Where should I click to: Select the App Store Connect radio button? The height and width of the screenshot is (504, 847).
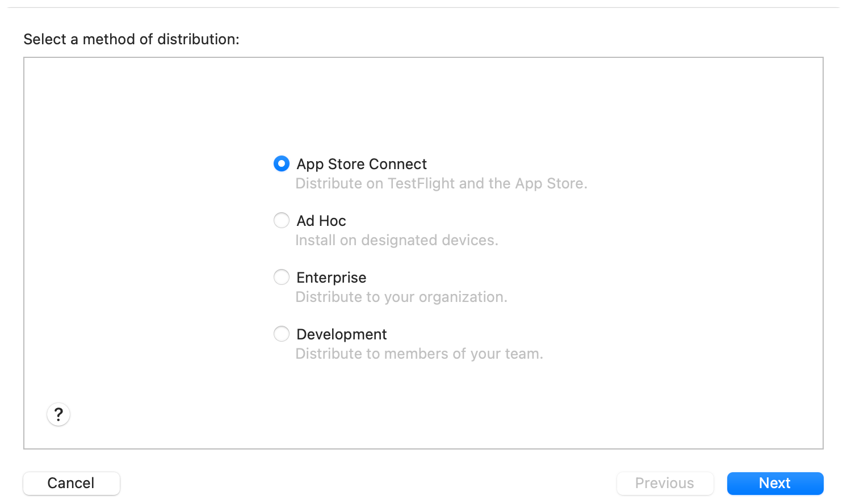click(282, 163)
